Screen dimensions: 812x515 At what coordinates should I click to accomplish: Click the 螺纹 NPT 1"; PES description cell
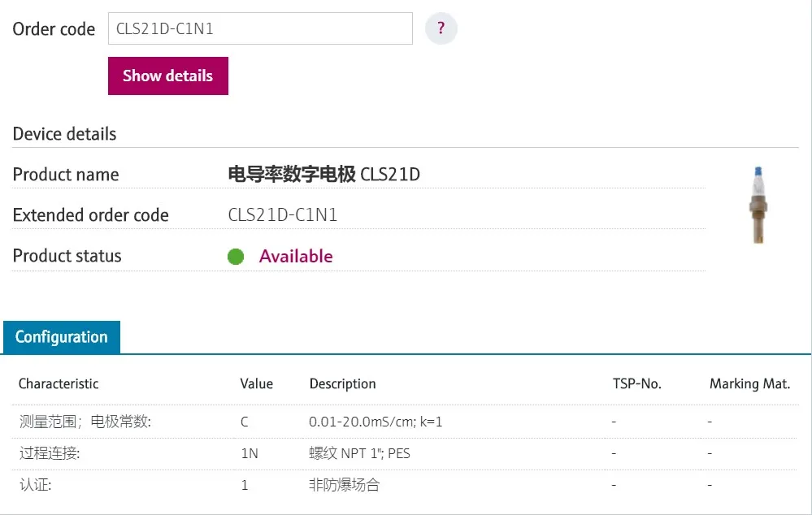359,453
